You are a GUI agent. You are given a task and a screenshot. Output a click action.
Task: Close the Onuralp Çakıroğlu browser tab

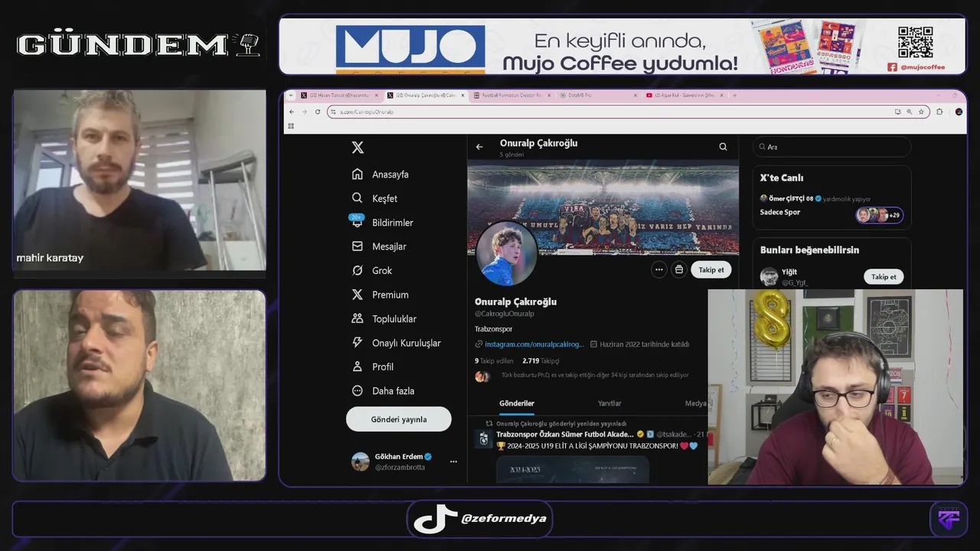tap(463, 96)
